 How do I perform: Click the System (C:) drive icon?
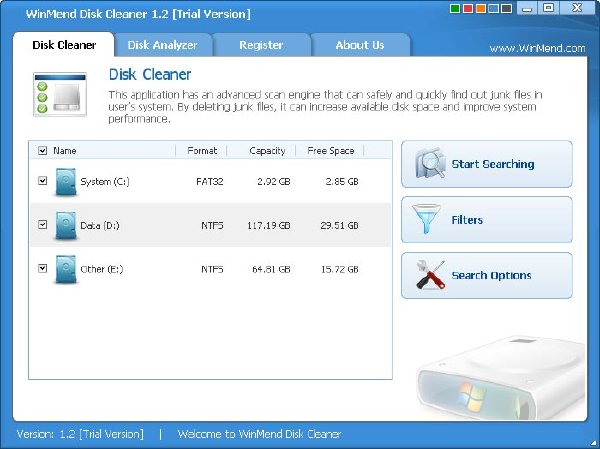(x=65, y=181)
